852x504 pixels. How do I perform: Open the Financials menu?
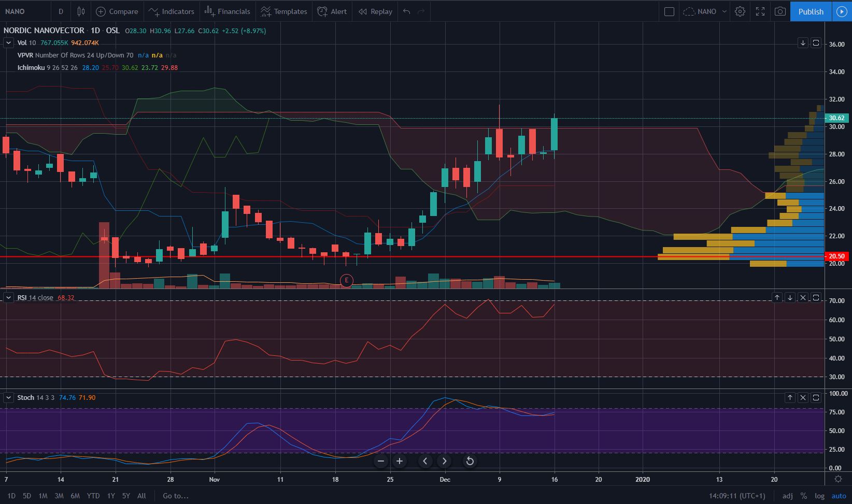coord(227,11)
